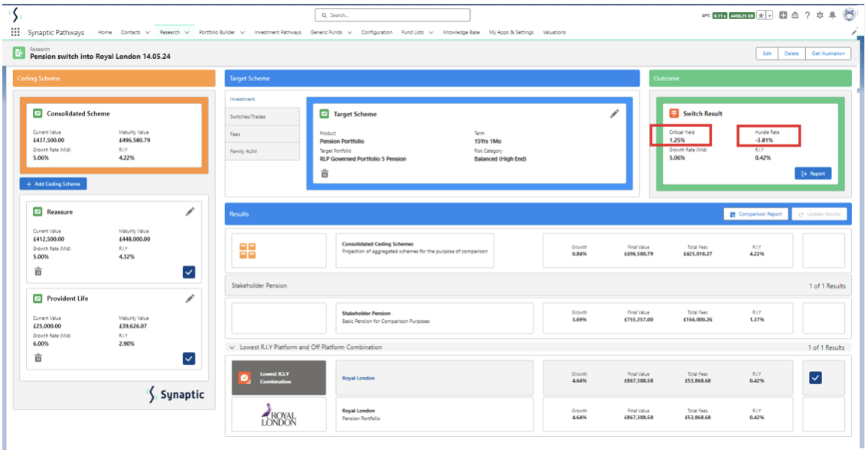Delete the Target Scheme using its trash icon

click(x=325, y=174)
